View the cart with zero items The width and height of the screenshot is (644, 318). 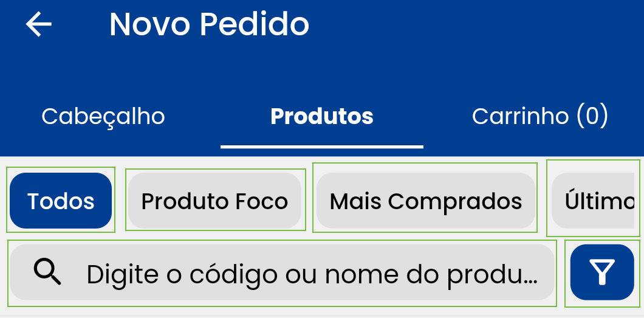[x=540, y=116]
